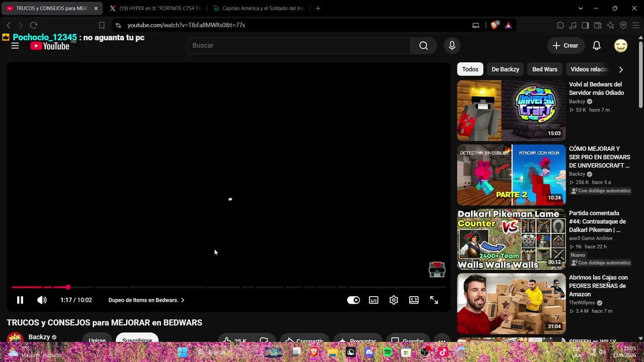Install the app via the address bar icon
This screenshot has height=362, width=644.
click(x=476, y=25)
